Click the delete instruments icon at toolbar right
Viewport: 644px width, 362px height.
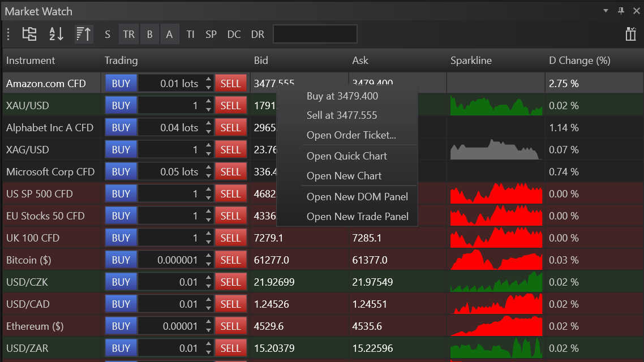pyautogui.click(x=631, y=34)
